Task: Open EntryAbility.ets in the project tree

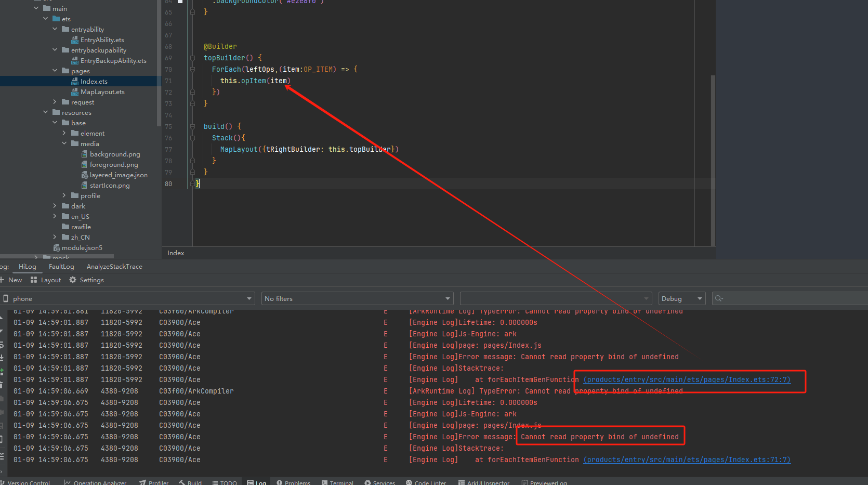Action: 98,40
